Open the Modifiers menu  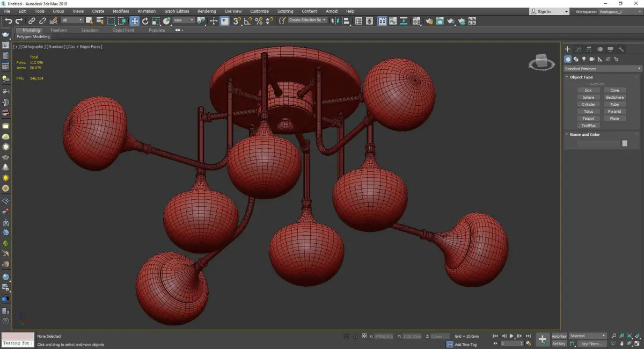coord(121,11)
